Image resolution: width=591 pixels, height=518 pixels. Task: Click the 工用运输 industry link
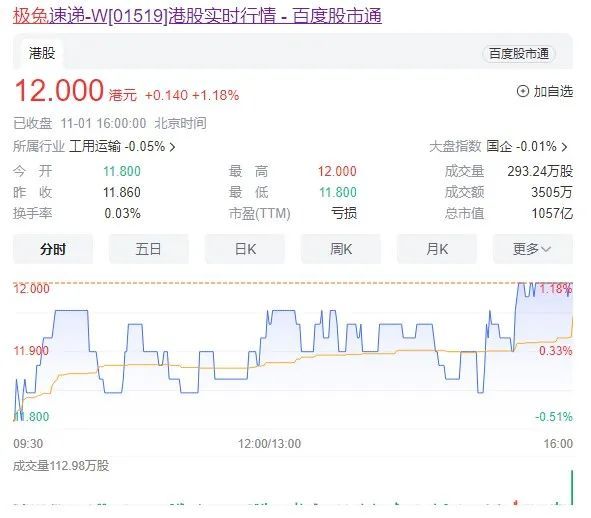coord(95,146)
